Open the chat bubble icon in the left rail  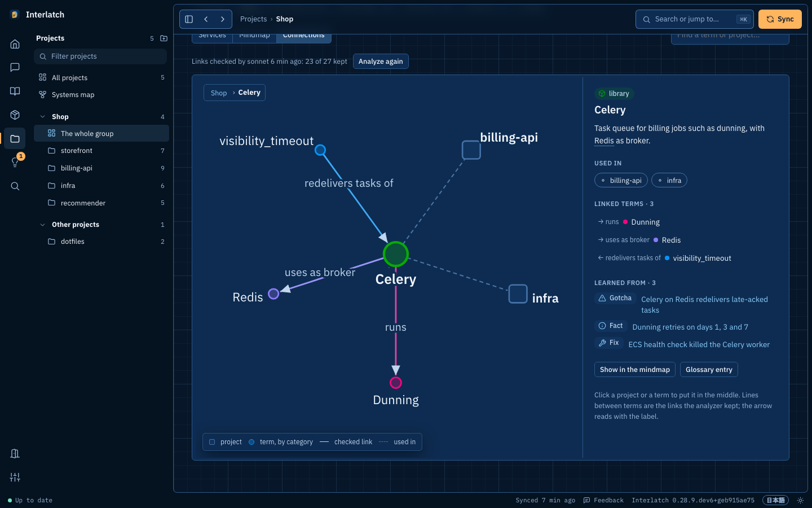pyautogui.click(x=15, y=68)
